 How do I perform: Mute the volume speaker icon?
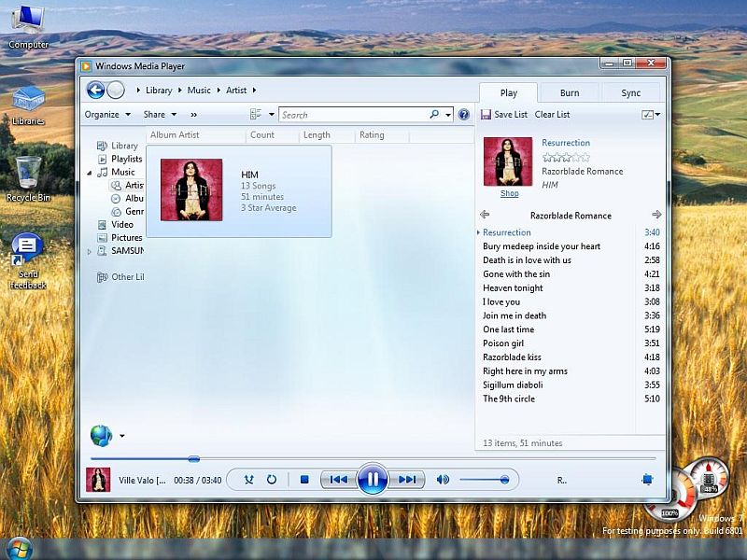click(x=443, y=480)
